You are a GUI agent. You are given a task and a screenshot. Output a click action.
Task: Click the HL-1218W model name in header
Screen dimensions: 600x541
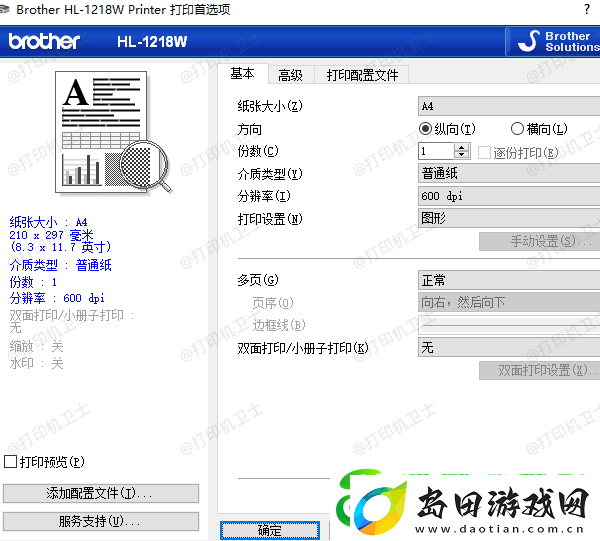[x=152, y=41]
